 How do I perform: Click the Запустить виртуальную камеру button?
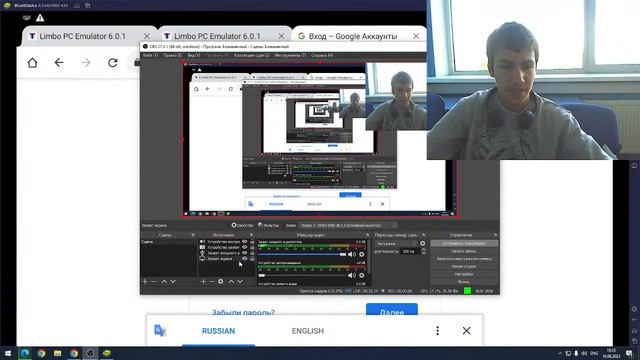tap(464, 259)
